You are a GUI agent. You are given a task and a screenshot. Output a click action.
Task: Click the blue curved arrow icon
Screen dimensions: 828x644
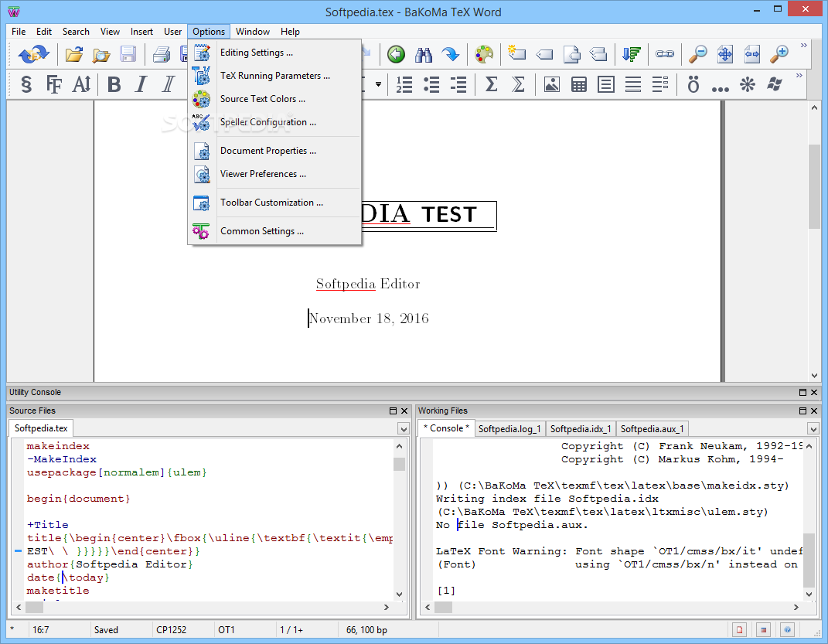click(451, 54)
